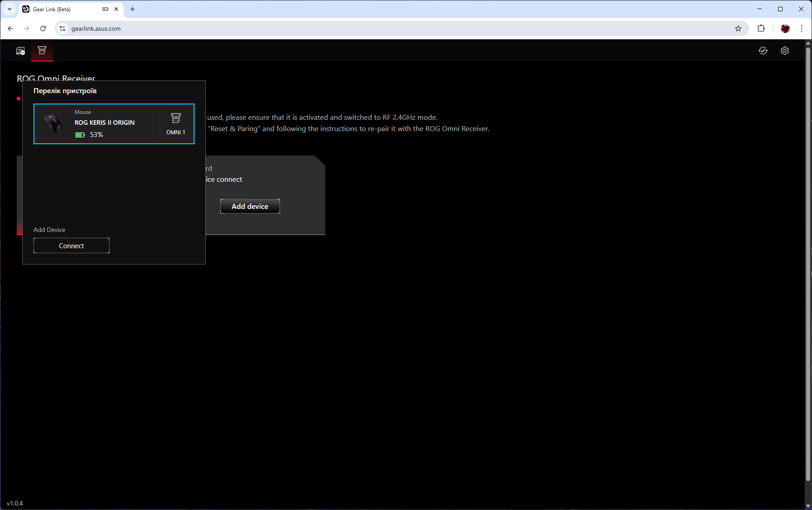
Task: Click the page vertical scrollbar thumb
Action: point(808,264)
